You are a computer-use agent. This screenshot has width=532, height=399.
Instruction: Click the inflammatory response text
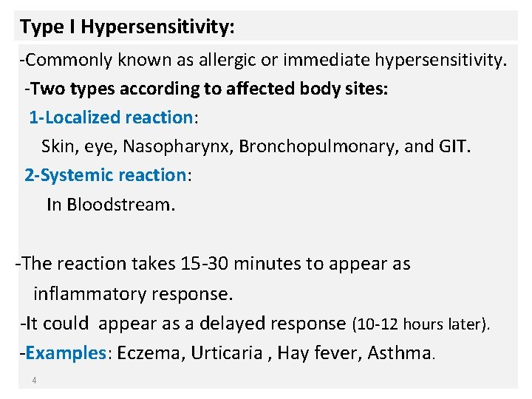[x=133, y=294]
